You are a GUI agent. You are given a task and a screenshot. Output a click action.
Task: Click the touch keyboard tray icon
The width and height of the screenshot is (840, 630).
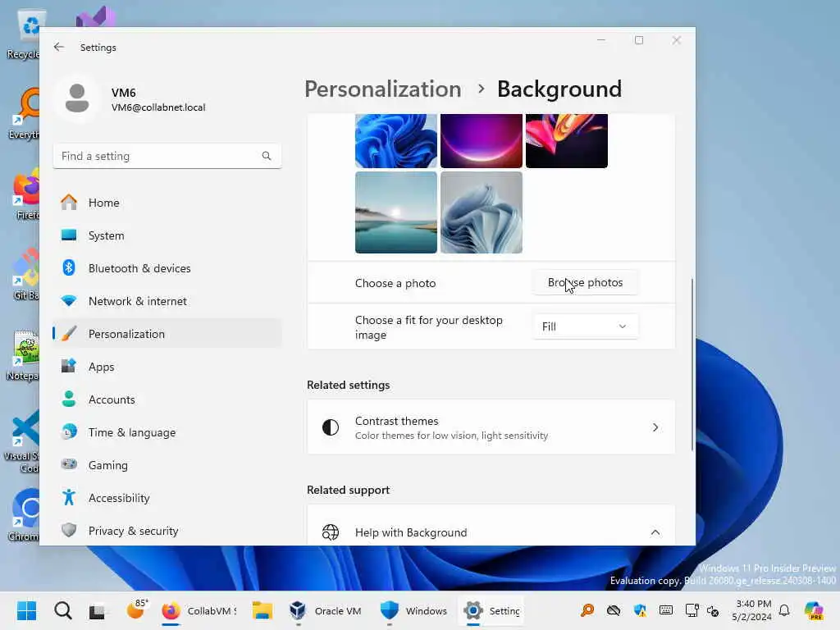pyautogui.click(x=666, y=610)
